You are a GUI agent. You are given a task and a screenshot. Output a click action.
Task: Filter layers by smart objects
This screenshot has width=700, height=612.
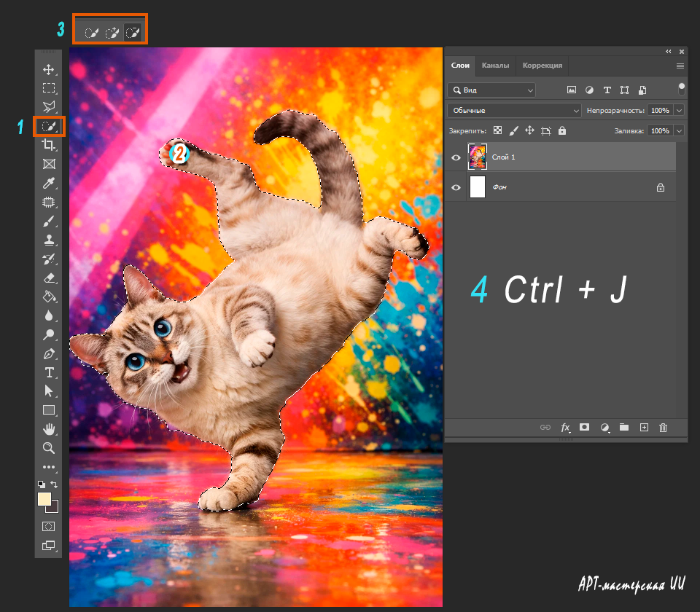tap(642, 90)
